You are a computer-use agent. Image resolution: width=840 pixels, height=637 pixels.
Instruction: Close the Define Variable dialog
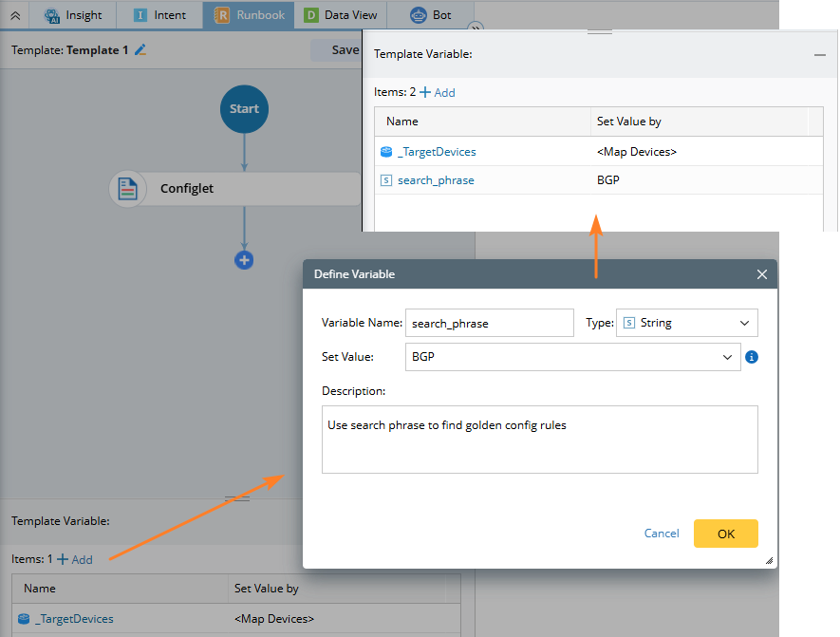[762, 274]
